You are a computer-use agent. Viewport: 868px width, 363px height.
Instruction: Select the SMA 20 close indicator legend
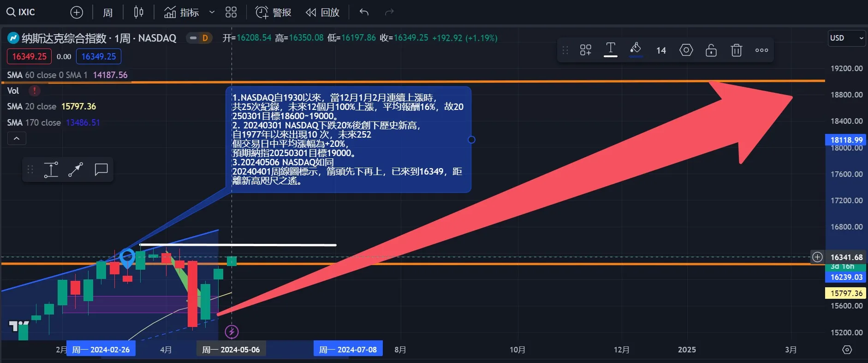pos(52,106)
